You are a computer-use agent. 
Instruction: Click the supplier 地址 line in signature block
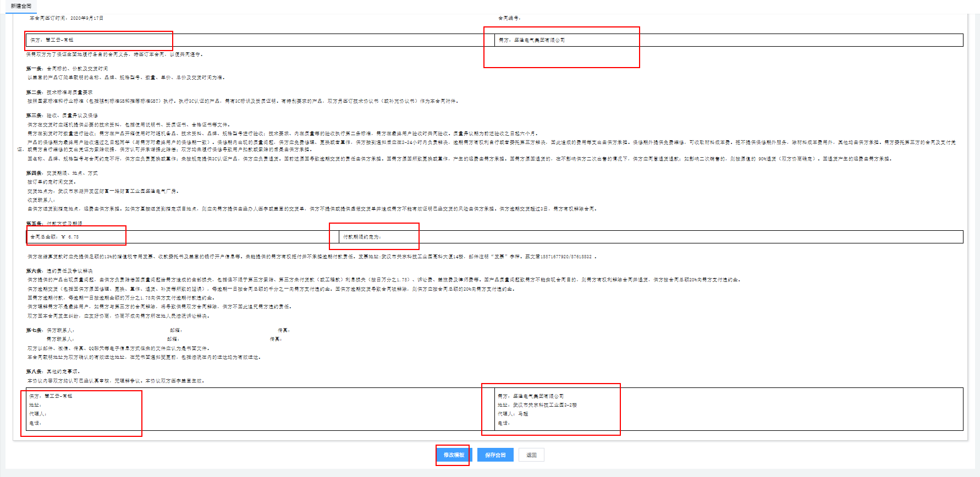coord(35,405)
